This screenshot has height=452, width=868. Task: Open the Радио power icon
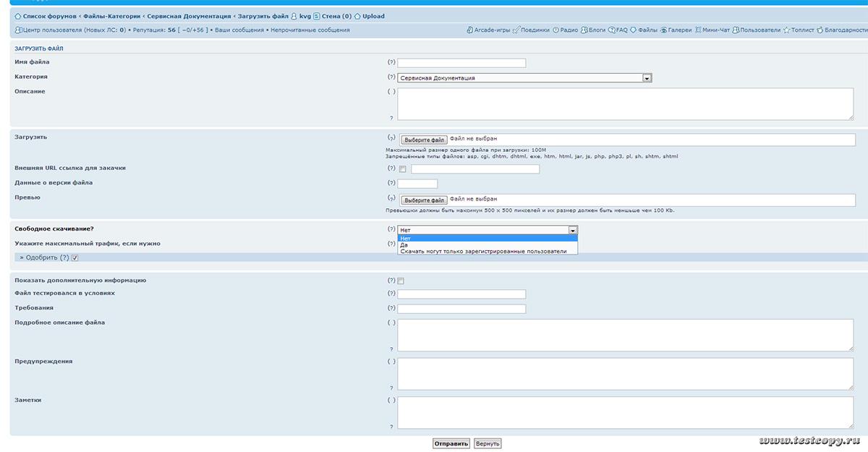(556, 30)
